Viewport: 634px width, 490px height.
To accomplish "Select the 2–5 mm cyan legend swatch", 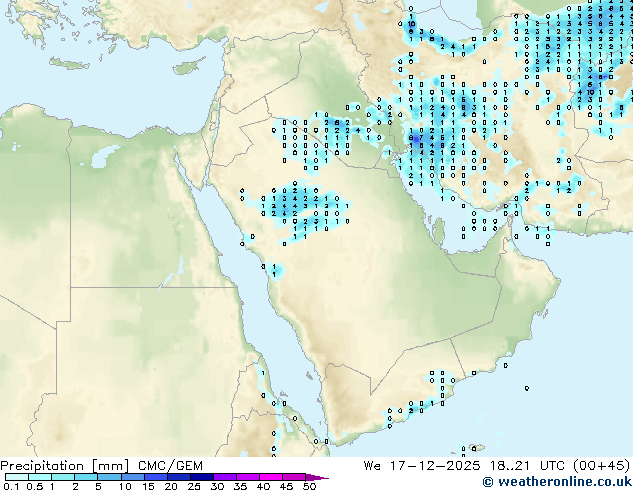I will (86, 477).
